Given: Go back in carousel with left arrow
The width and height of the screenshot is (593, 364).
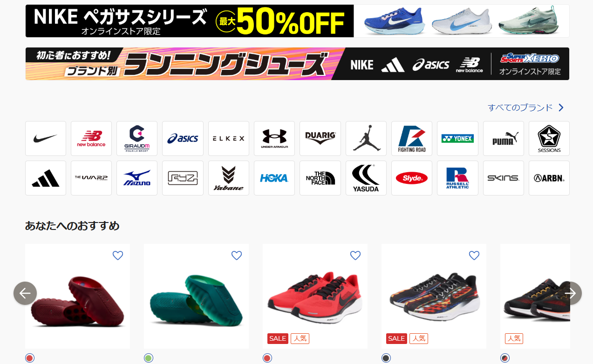Looking at the screenshot, I should tap(25, 293).
